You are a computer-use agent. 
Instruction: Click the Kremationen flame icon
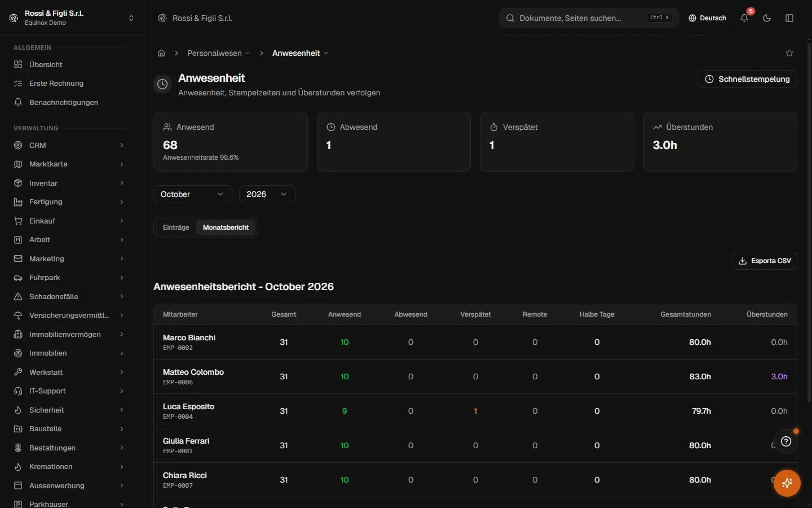[18, 467]
